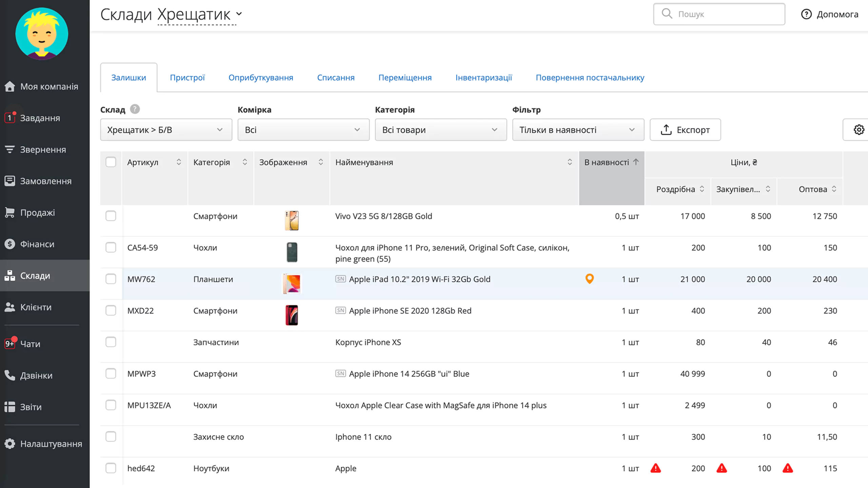The width and height of the screenshot is (868, 488).
Task: Toggle the select-all checkbox in table header
Action: tap(111, 162)
